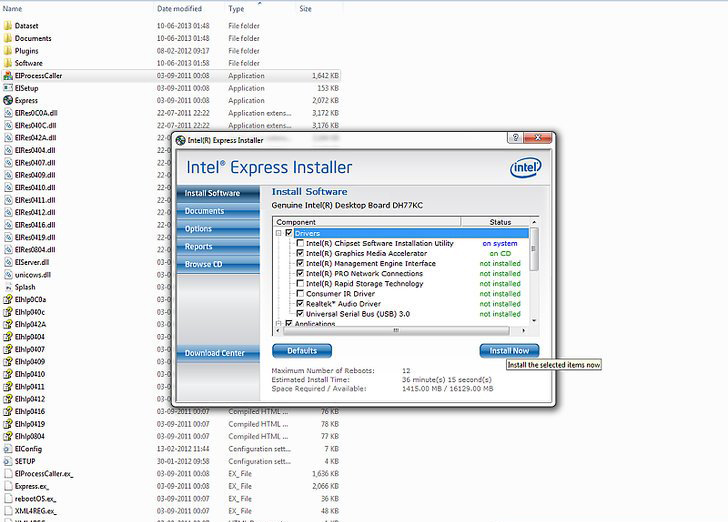Collapse the Drivers tree node
The image size is (728, 522).
279,233
